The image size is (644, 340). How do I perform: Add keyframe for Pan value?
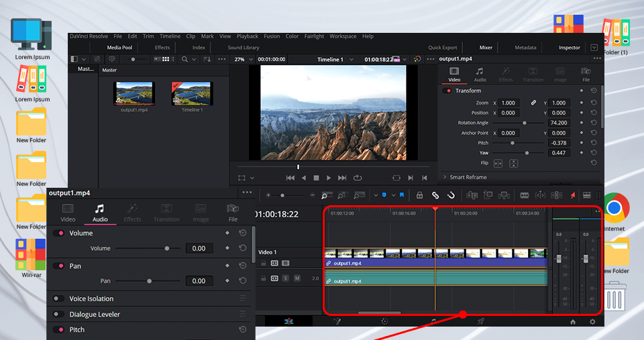coord(227,281)
